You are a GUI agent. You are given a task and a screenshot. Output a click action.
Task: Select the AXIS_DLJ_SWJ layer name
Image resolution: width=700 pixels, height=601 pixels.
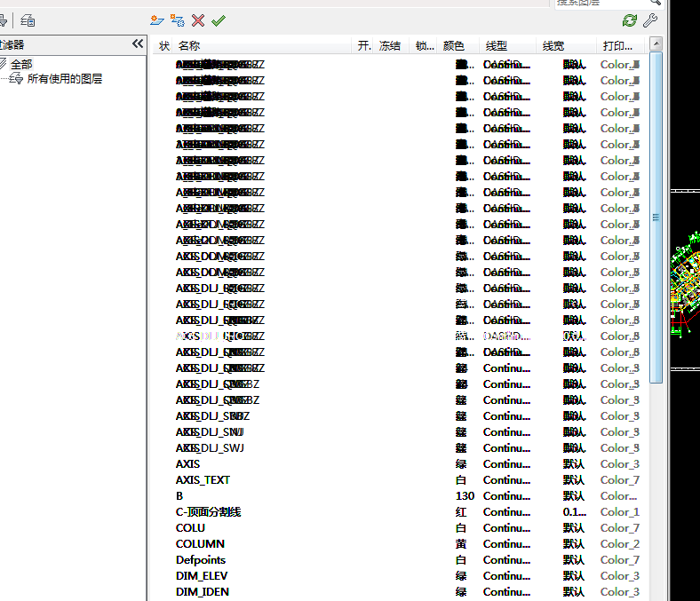(210, 448)
